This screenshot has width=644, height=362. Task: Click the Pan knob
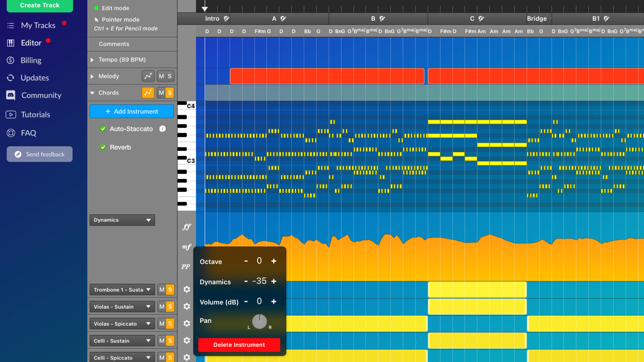click(259, 322)
